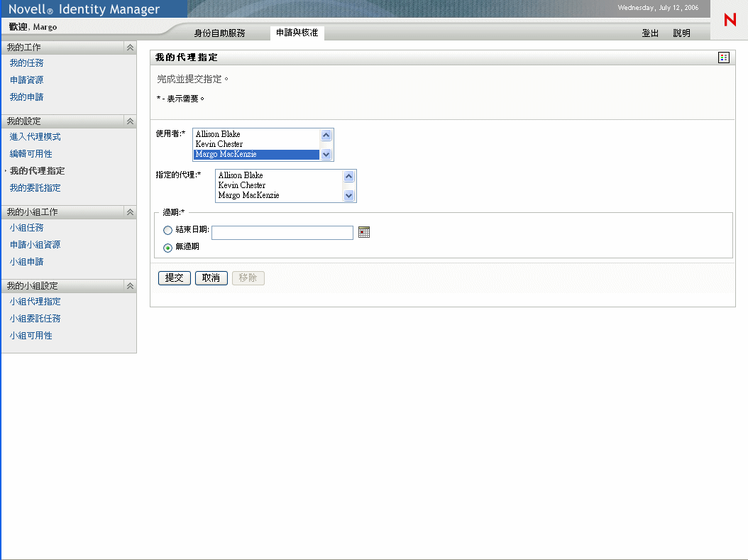Open the calendar date picker icon
Viewport: 748px width, 560px height.
[x=364, y=232]
